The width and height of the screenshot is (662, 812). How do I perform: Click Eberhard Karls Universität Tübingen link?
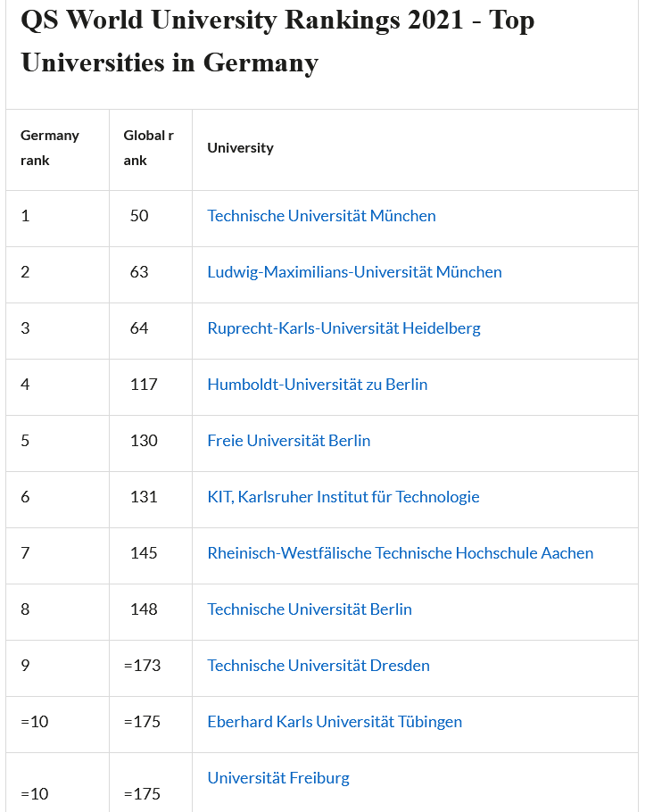pos(335,722)
